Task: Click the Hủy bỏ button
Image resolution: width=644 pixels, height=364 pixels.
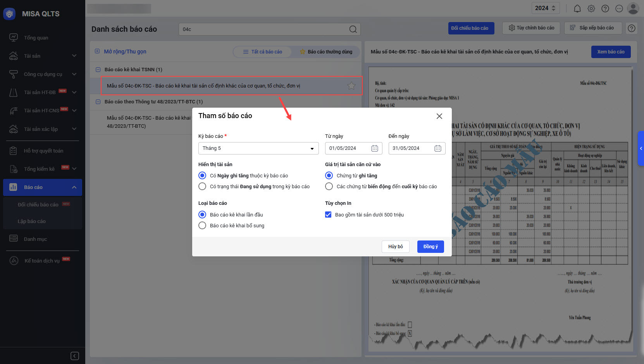Action: (395, 247)
